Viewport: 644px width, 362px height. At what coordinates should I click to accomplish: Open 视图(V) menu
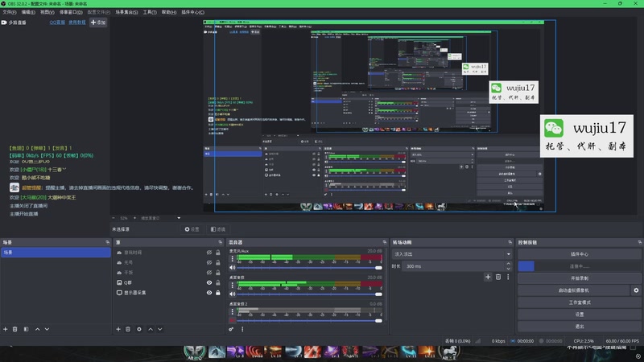[47, 12]
